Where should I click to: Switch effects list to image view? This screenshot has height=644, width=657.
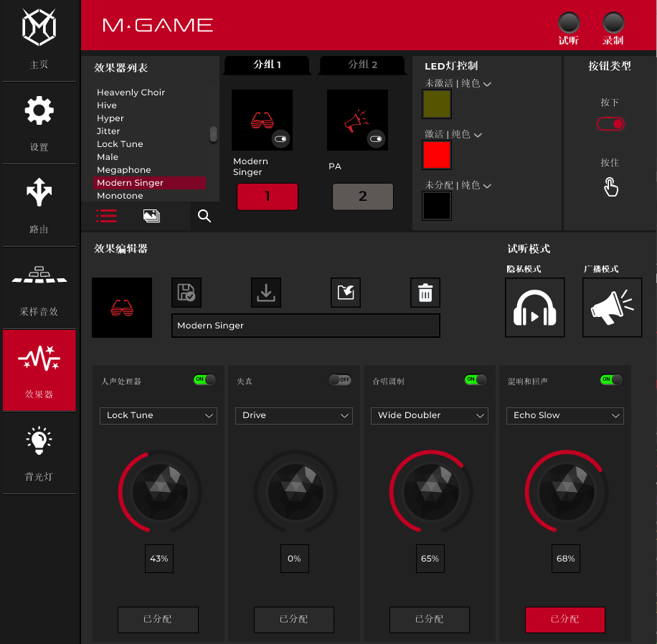[x=151, y=216]
